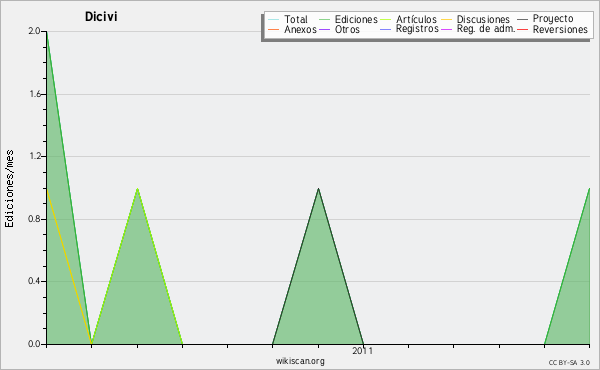Click the Artículos legend label
This screenshot has height=370, width=600.
pyautogui.click(x=416, y=19)
